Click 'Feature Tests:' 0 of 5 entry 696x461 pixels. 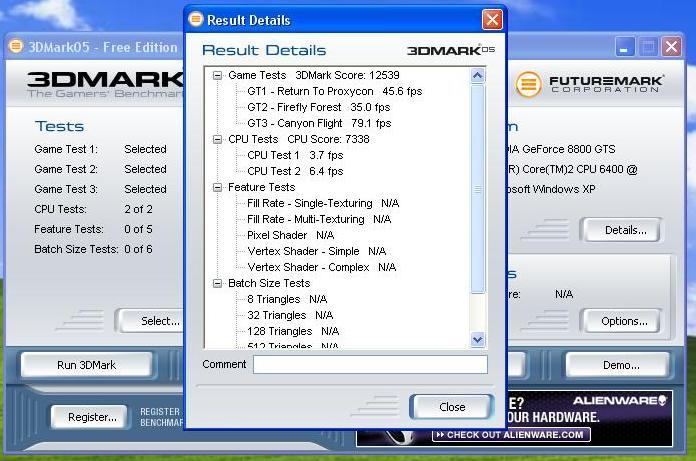[x=93, y=229]
